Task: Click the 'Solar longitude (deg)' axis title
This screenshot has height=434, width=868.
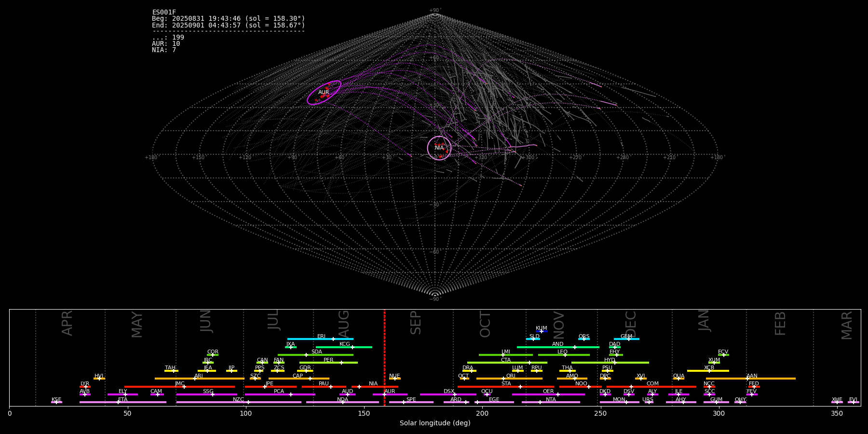Action: coord(435,423)
